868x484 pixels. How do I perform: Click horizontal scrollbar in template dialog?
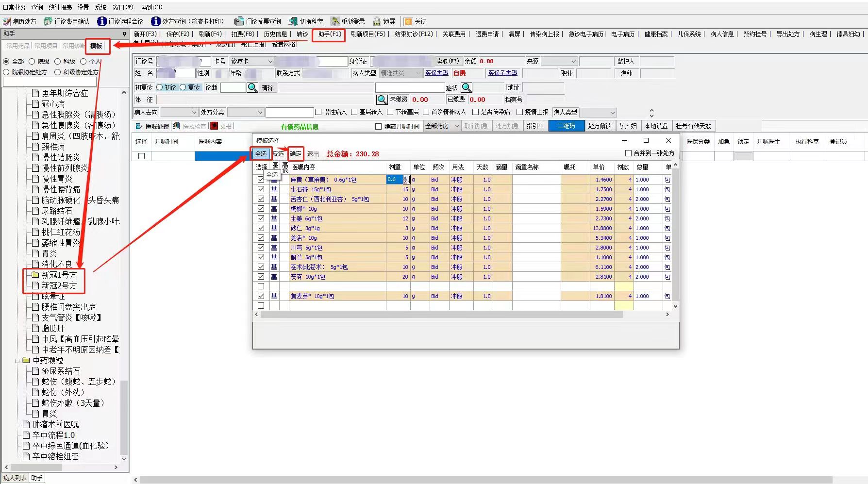click(x=442, y=315)
